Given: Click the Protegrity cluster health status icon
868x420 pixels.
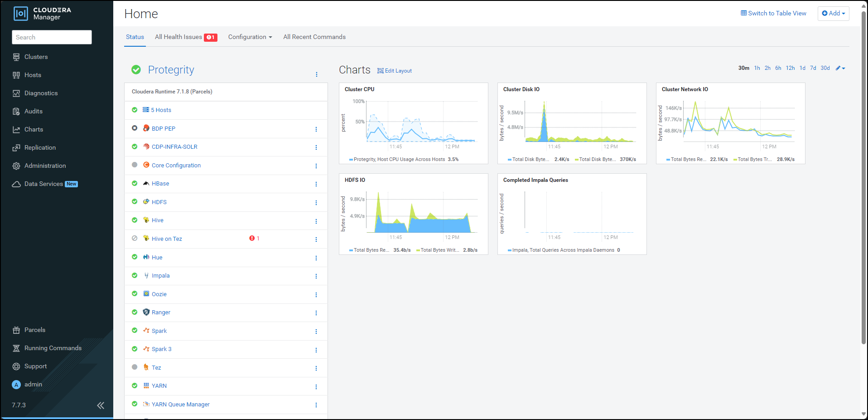Looking at the screenshot, I should pos(136,70).
